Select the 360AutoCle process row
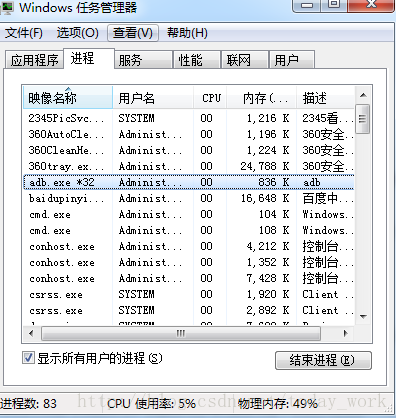396x418 pixels. 189,134
